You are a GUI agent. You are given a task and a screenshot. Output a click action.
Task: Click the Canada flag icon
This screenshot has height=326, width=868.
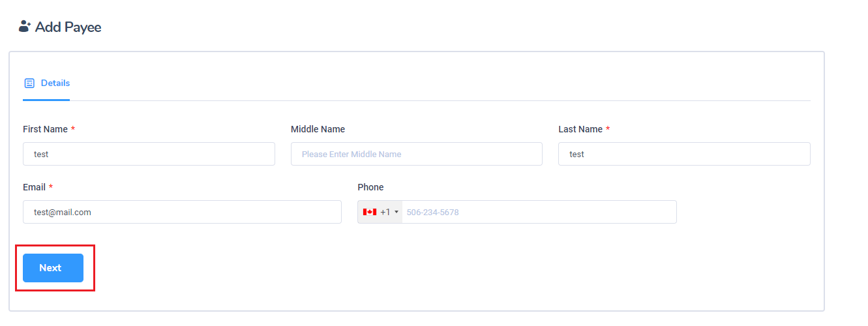click(x=370, y=212)
